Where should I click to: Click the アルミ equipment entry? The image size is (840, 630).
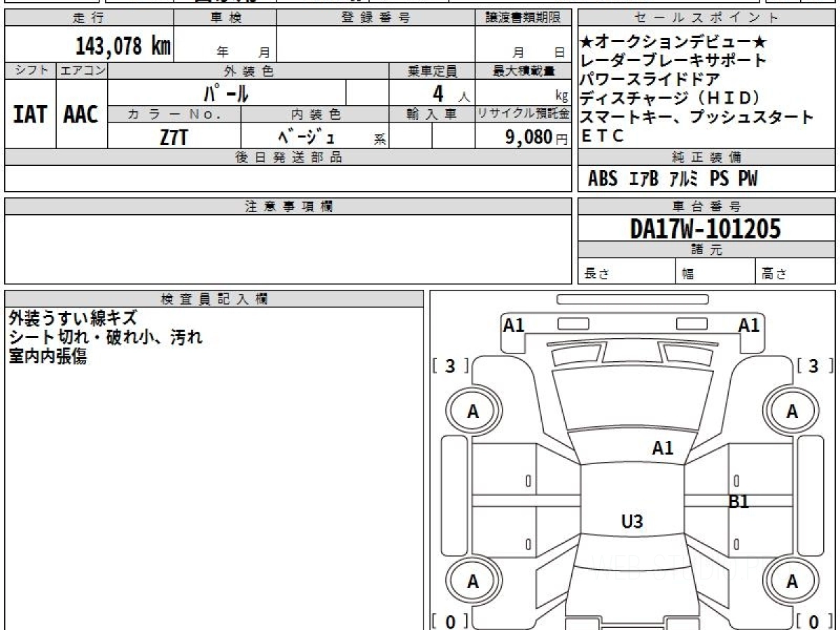(684, 179)
